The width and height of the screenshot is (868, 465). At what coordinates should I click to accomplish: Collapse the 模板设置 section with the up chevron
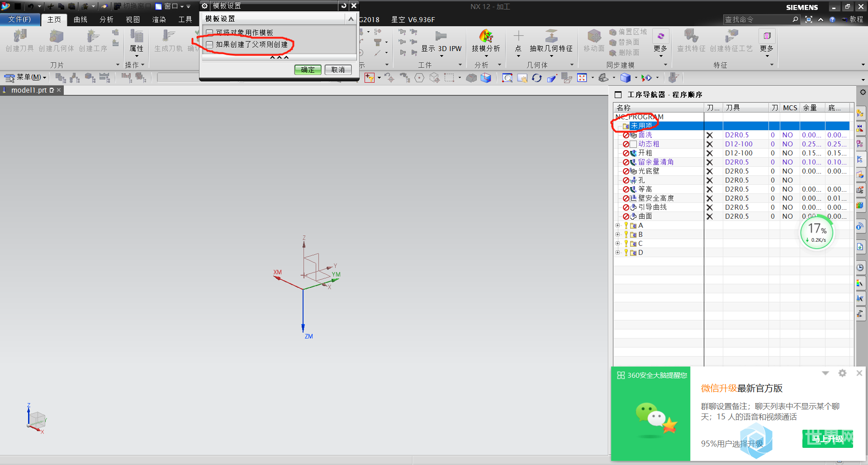pyautogui.click(x=351, y=19)
